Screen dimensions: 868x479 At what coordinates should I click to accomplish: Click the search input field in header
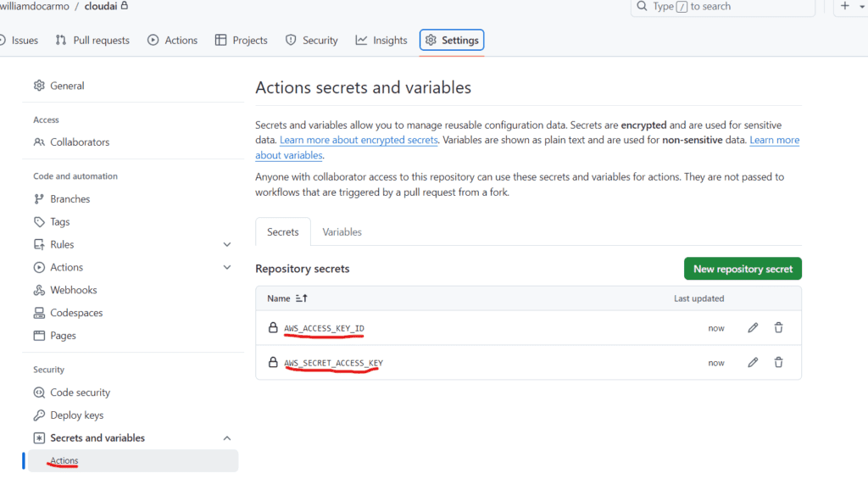tap(723, 7)
